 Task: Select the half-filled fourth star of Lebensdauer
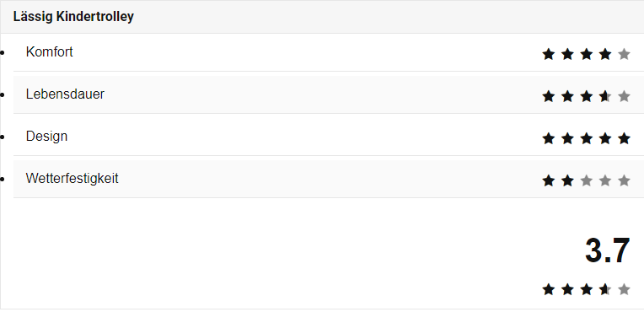(605, 96)
